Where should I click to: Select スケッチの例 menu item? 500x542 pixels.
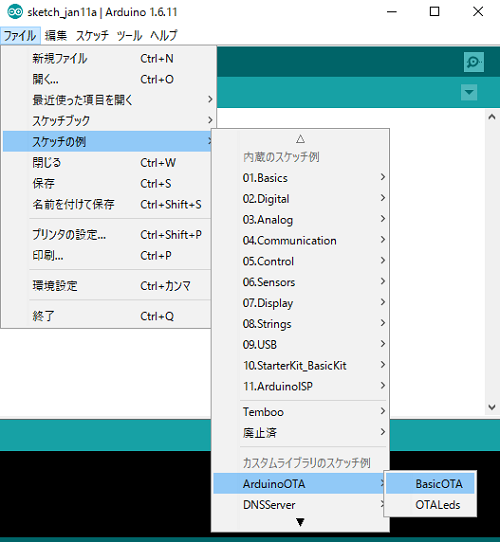(107, 141)
